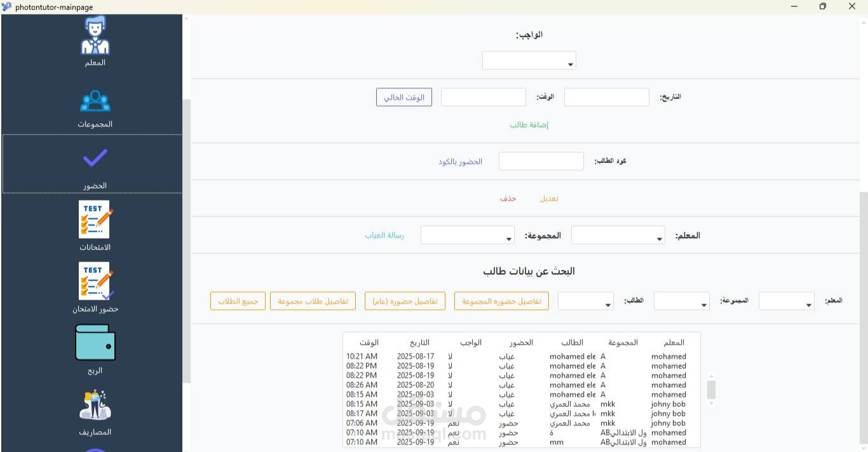
Task: Click the الوقت column header in table
Action: 369,342
